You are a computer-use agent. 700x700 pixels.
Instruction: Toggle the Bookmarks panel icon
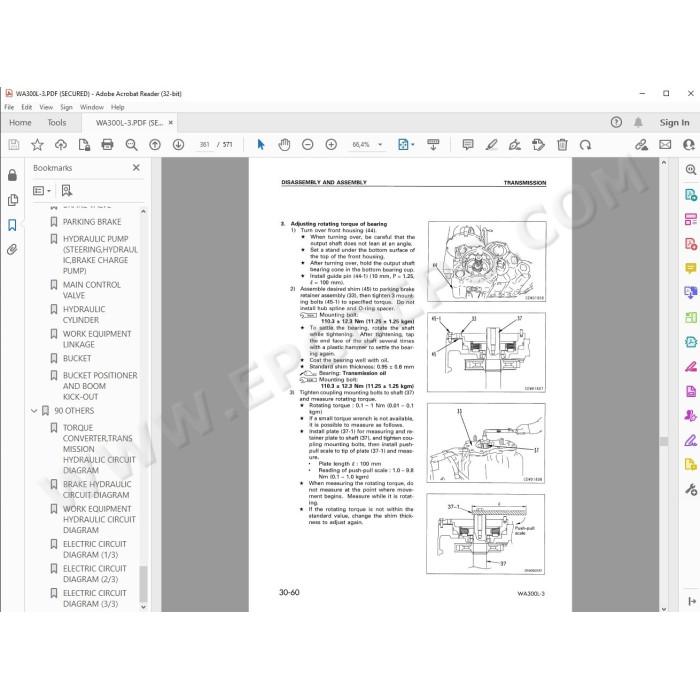pyautogui.click(x=12, y=225)
